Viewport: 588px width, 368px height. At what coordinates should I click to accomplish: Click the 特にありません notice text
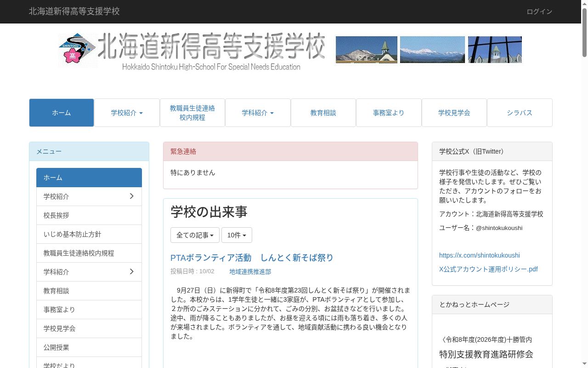193,172
